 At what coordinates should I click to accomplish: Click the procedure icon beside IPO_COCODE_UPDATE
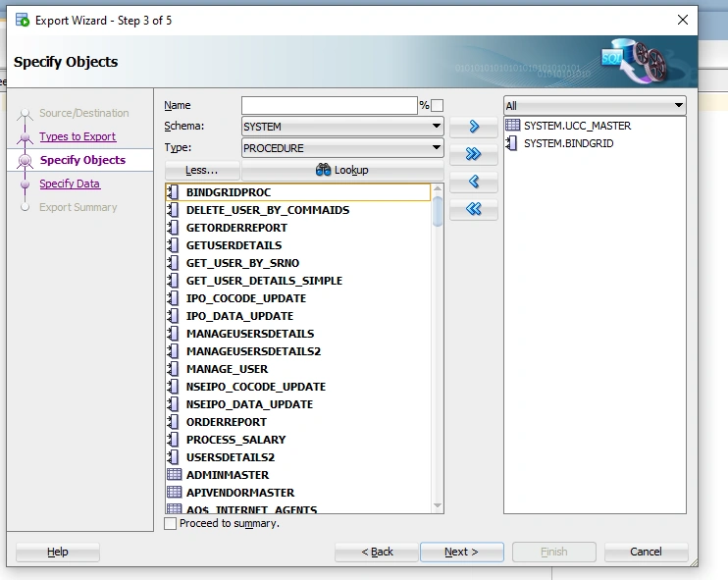coord(174,298)
